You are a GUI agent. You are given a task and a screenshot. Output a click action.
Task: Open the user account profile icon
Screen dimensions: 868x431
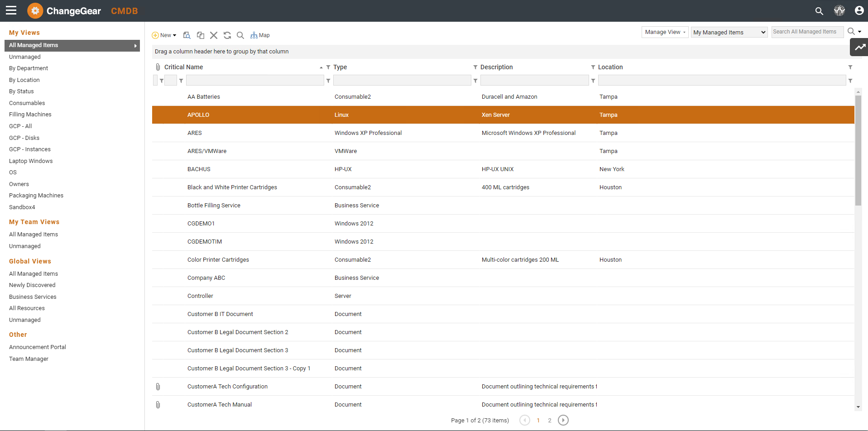(x=859, y=11)
